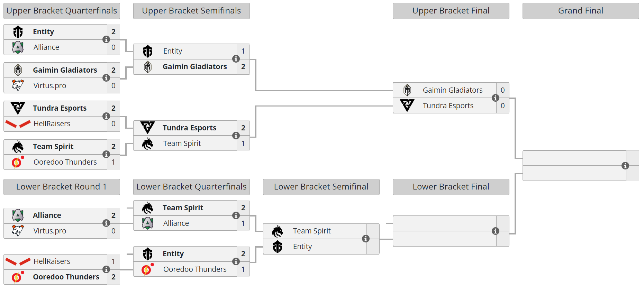Click Entity's score in Upper Bracket Semifinals
Image resolution: width=644 pixels, height=286 pixels.
click(243, 51)
